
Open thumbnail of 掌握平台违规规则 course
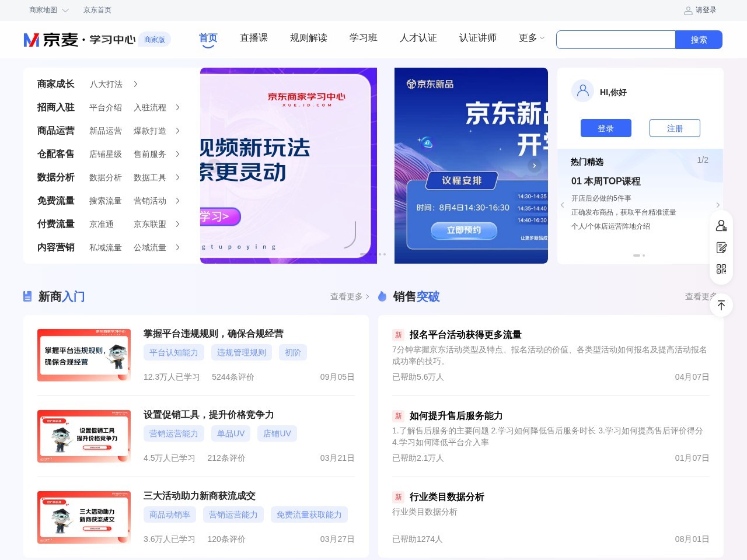coord(84,355)
